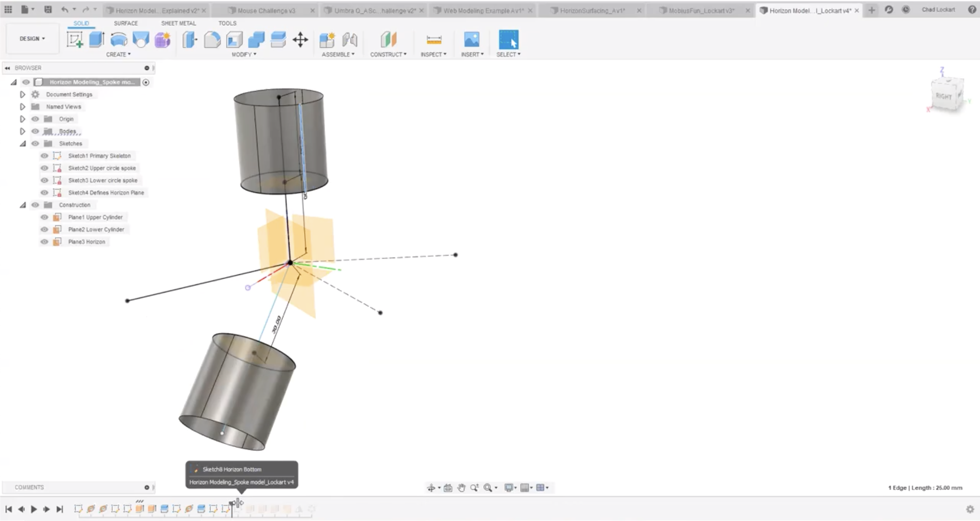
Task: Click the Insert image icon
Action: pyautogui.click(x=471, y=40)
